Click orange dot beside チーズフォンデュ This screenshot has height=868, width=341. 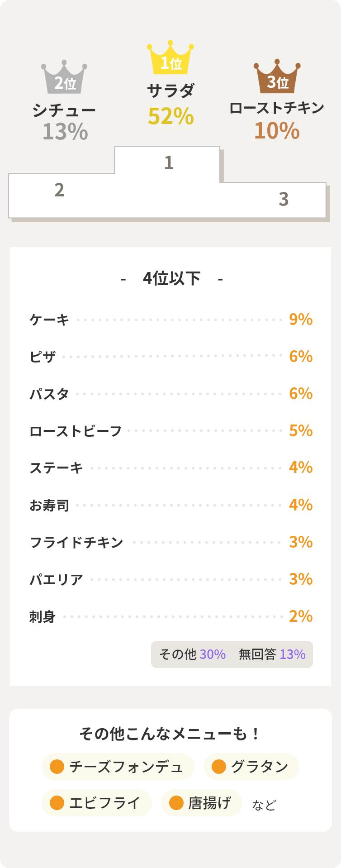57,767
